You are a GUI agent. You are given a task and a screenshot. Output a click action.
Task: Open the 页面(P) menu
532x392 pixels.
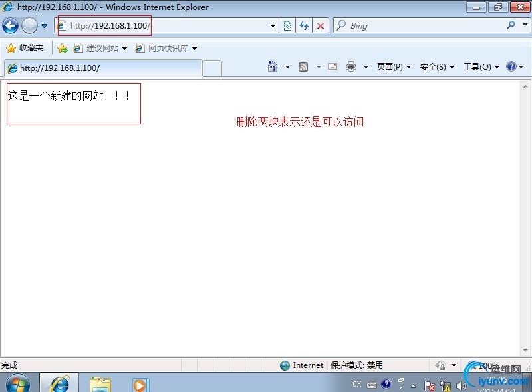394,67
